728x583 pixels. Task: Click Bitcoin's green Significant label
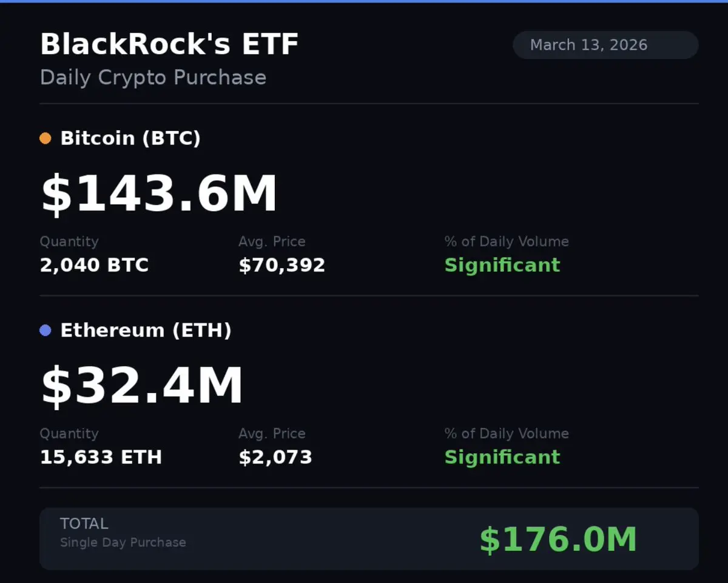click(502, 265)
